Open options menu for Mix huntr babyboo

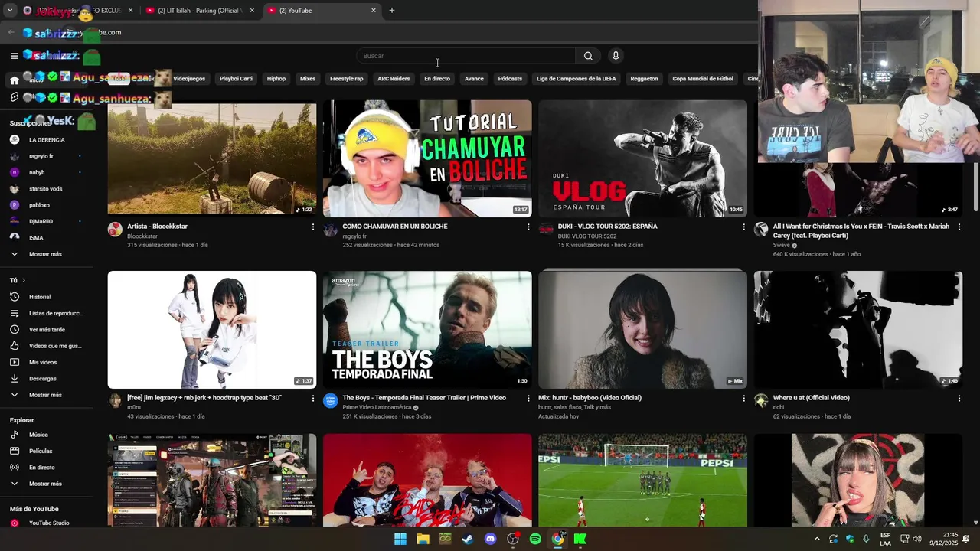(743, 398)
